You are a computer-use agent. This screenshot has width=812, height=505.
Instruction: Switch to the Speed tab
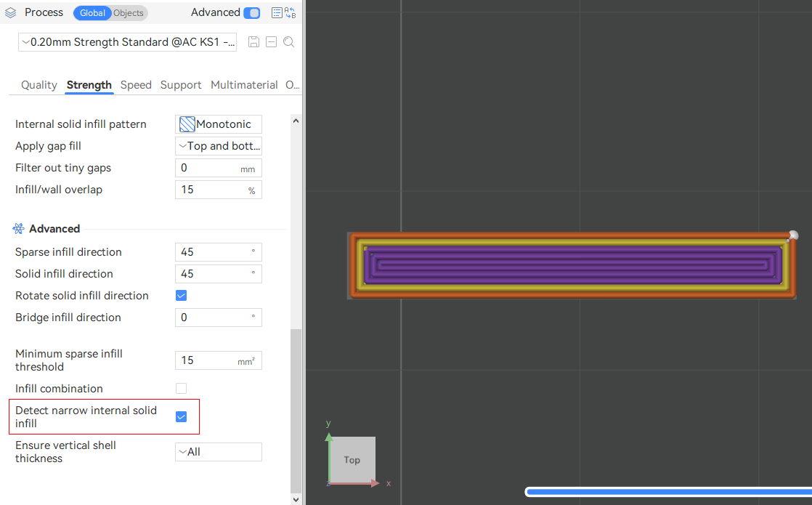[136, 85]
